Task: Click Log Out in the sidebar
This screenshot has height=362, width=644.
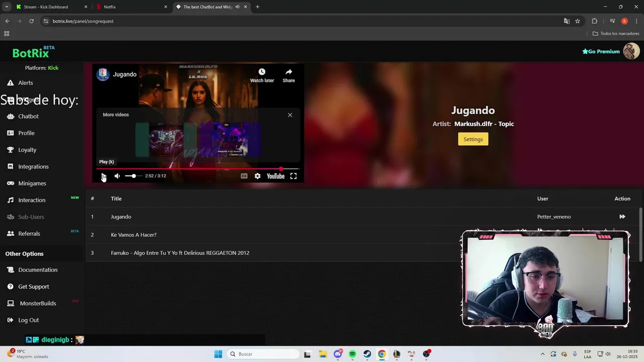Action: (28, 320)
